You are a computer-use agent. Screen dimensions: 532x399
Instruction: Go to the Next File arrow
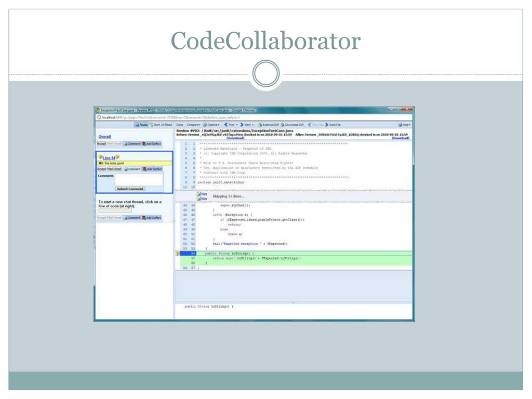click(332, 125)
